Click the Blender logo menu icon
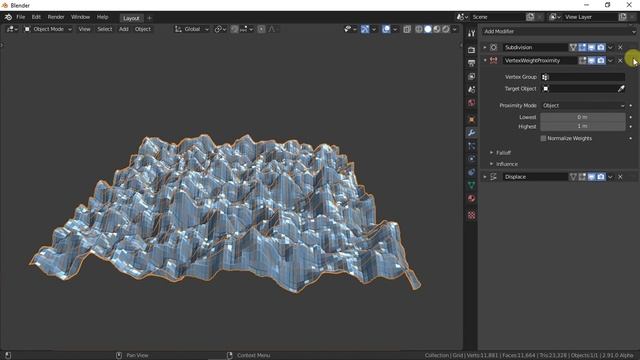The width and height of the screenshot is (640, 360). (x=8, y=17)
